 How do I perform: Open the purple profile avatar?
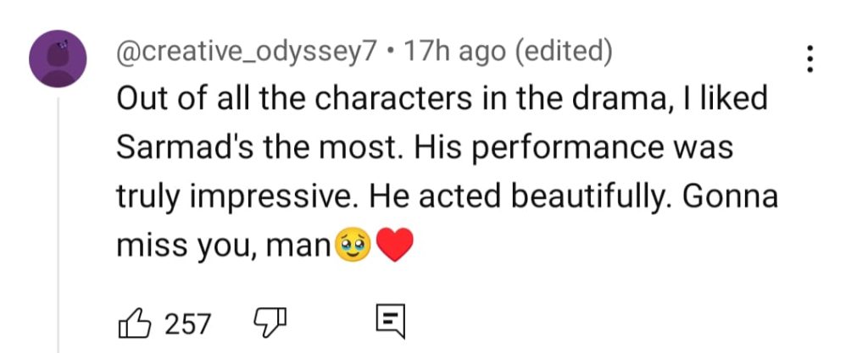58,58
